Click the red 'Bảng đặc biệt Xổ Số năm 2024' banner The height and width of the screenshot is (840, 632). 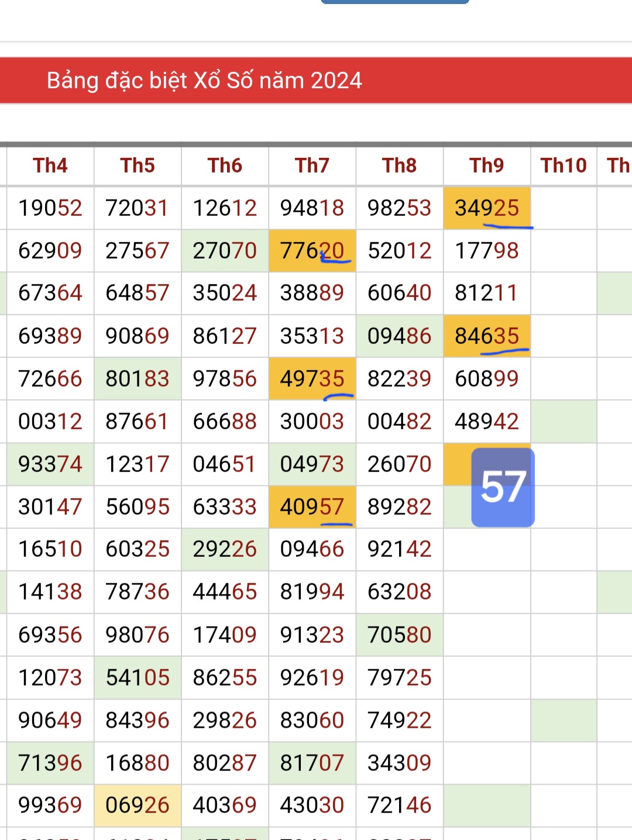click(x=316, y=80)
